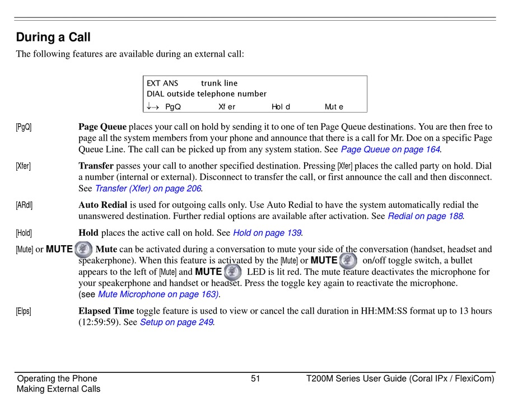Select the Mute softkey in the display box
The height and width of the screenshot is (397, 532).
click(334, 106)
